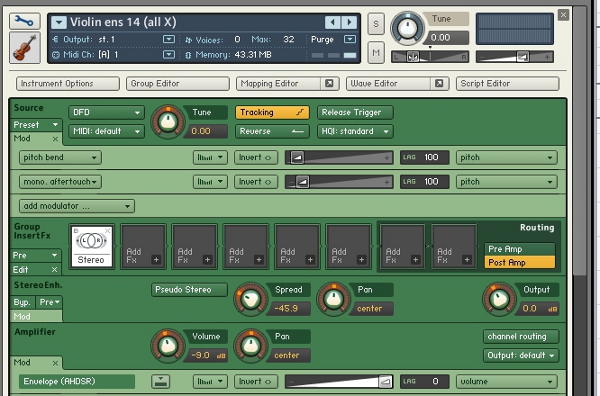This screenshot has height=396, width=600.
Task: Click the wrench edit-mode icon
Action: pyautogui.click(x=24, y=21)
